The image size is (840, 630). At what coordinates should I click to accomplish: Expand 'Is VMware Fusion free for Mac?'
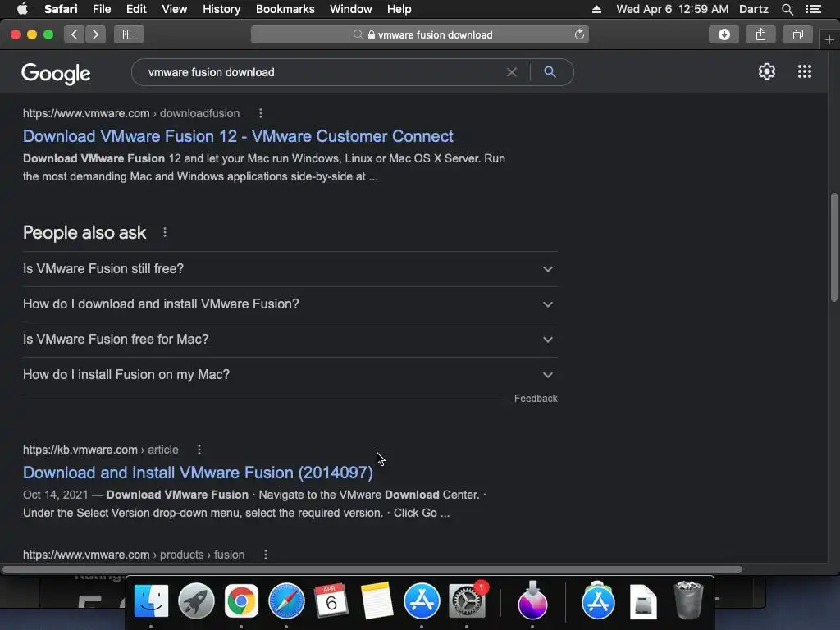[x=290, y=340]
